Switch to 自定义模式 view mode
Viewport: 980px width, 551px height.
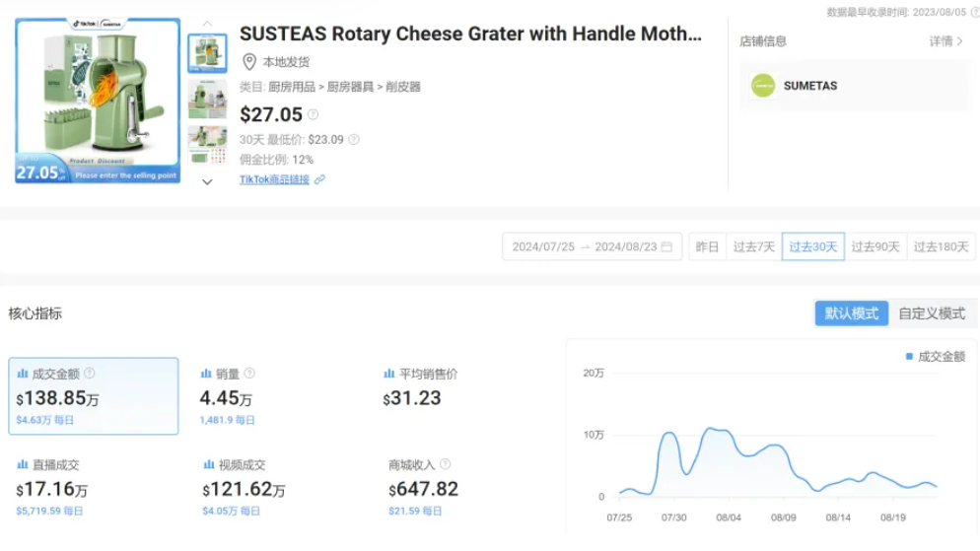(x=931, y=313)
